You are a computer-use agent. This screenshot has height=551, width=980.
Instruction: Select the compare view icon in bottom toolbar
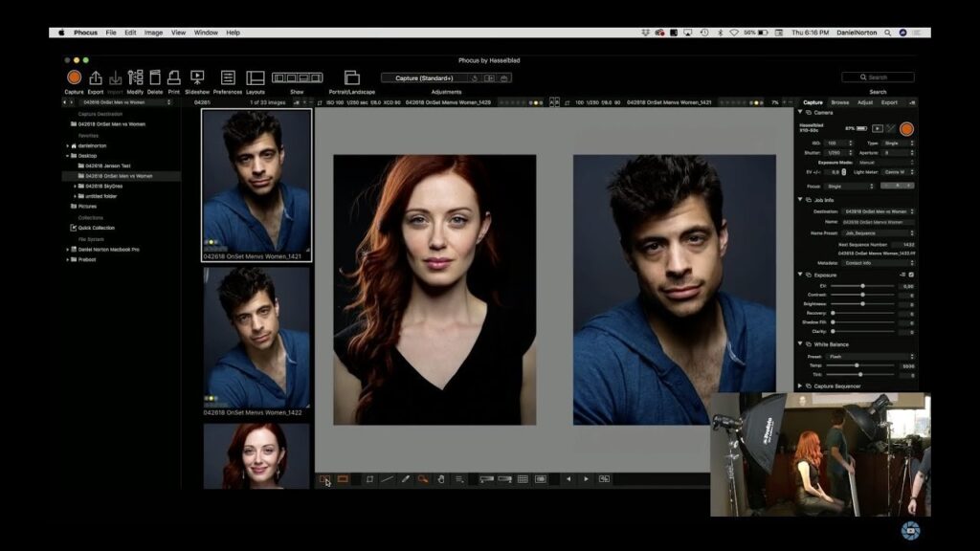(324, 479)
